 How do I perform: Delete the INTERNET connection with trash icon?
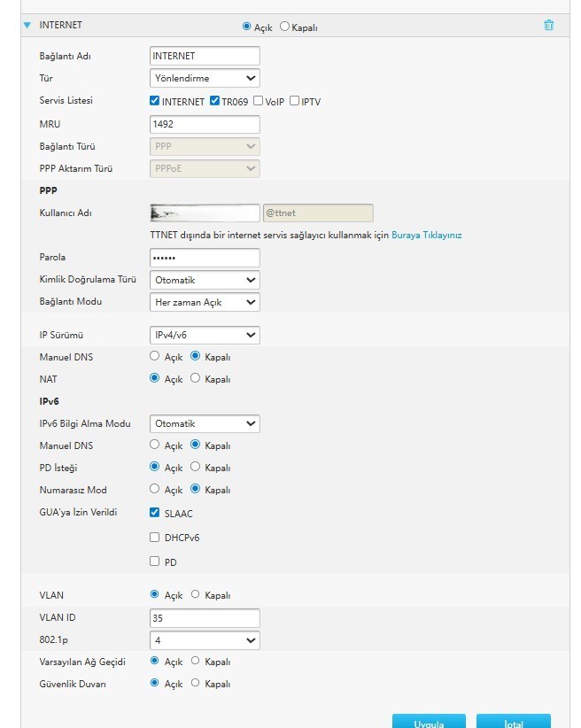click(x=548, y=26)
